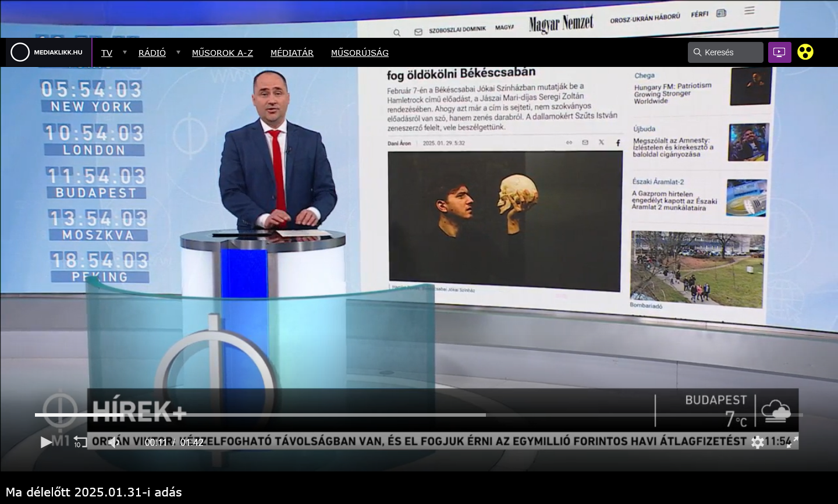Mute the video volume
838x504 pixels.
pyautogui.click(x=113, y=442)
